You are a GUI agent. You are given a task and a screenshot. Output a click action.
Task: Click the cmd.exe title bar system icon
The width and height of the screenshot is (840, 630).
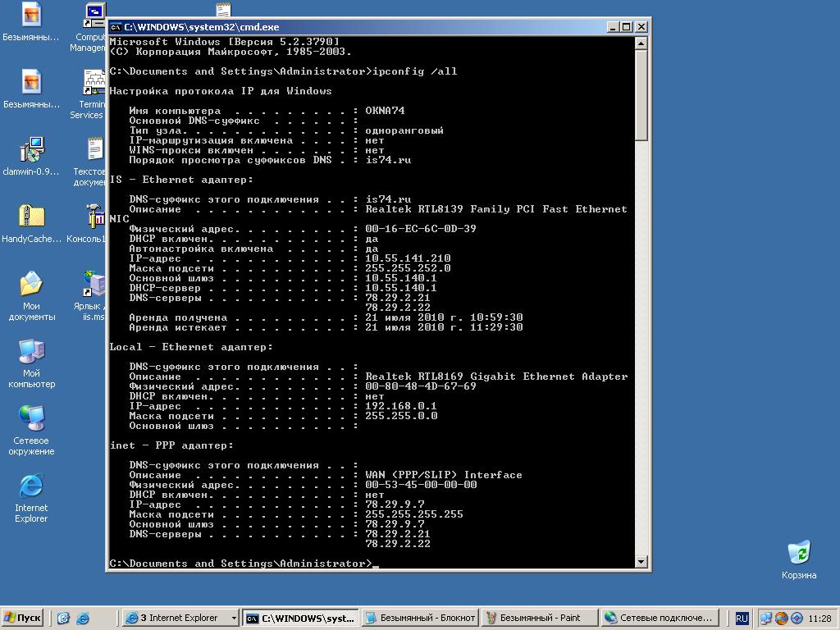point(116,27)
